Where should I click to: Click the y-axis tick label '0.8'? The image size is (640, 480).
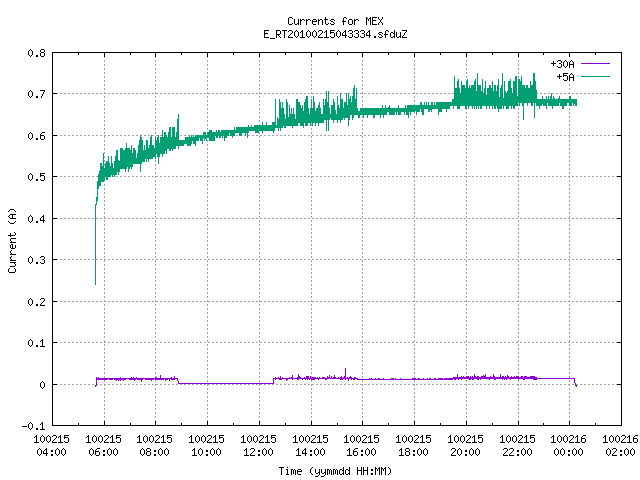[x=36, y=53]
